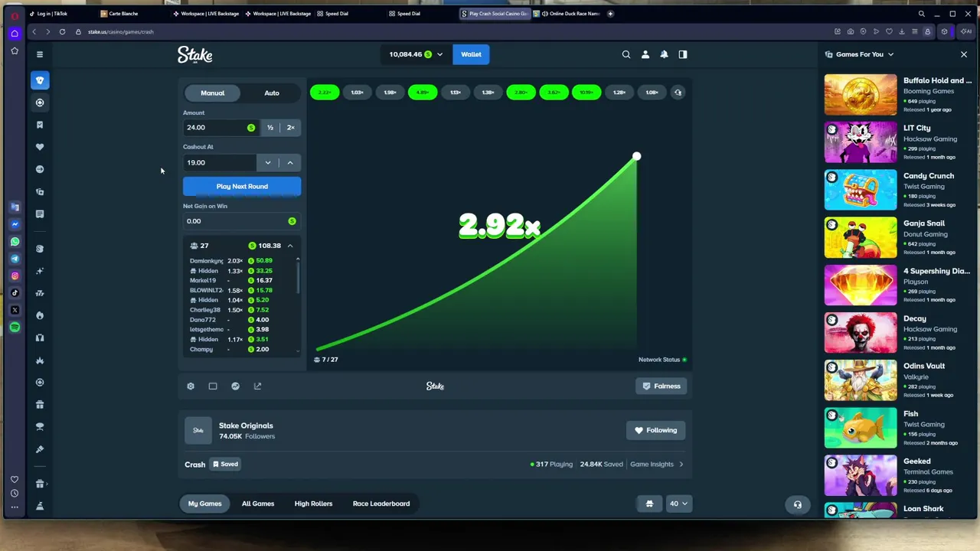
Task: Open Stake site search magnifier
Action: [626, 54]
